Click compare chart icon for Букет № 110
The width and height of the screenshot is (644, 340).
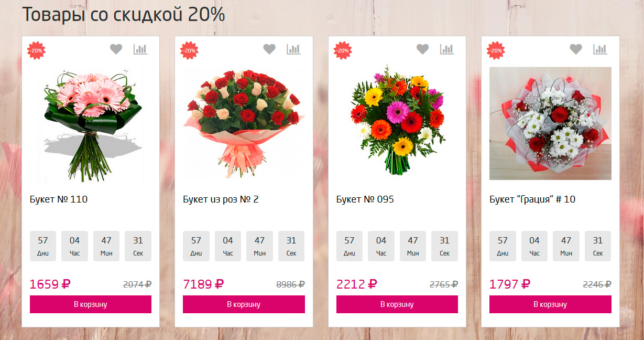tap(140, 49)
